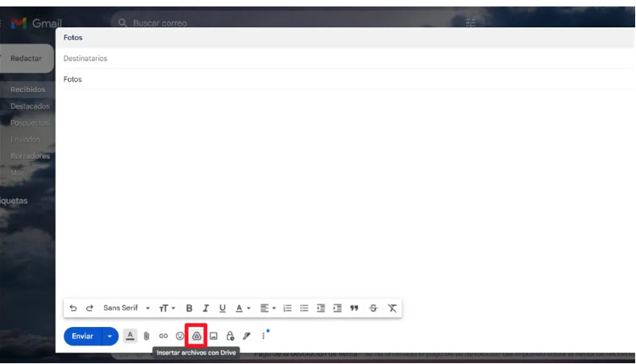The image size is (636, 364).
Task: Open the Recibidos inbox folder
Action: (27, 89)
